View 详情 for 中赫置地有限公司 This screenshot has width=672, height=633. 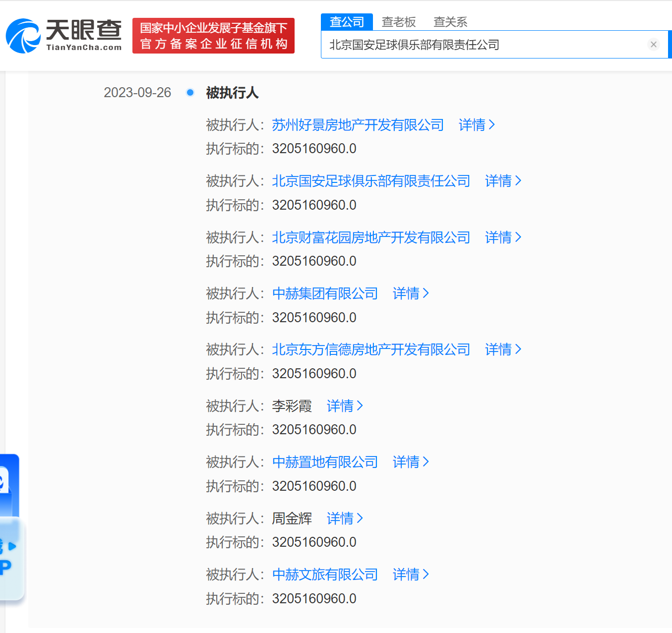[411, 462]
